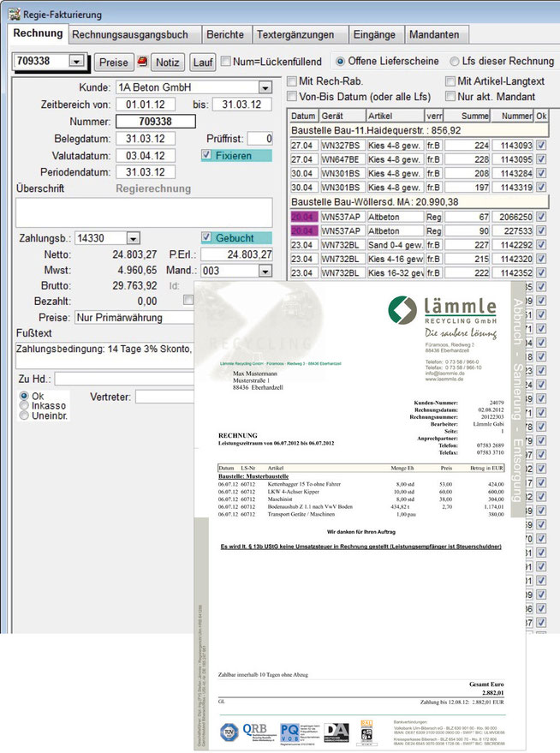Click the P.Erl. field 24.803,27

pyautogui.click(x=236, y=254)
